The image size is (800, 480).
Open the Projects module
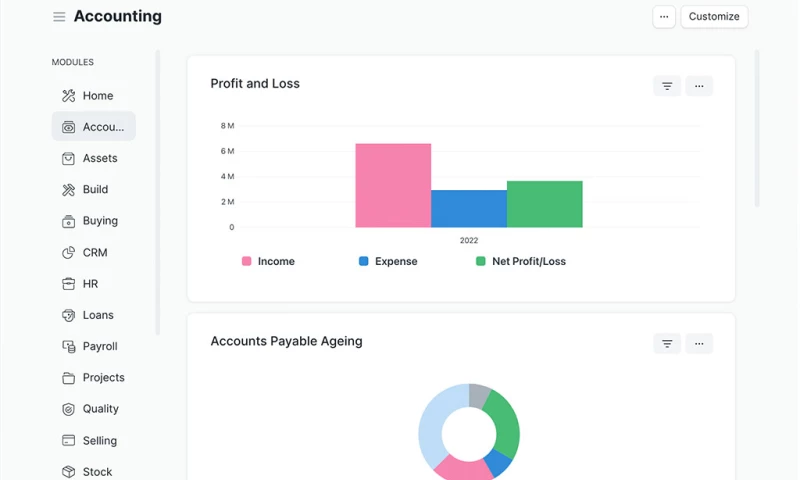[103, 378]
